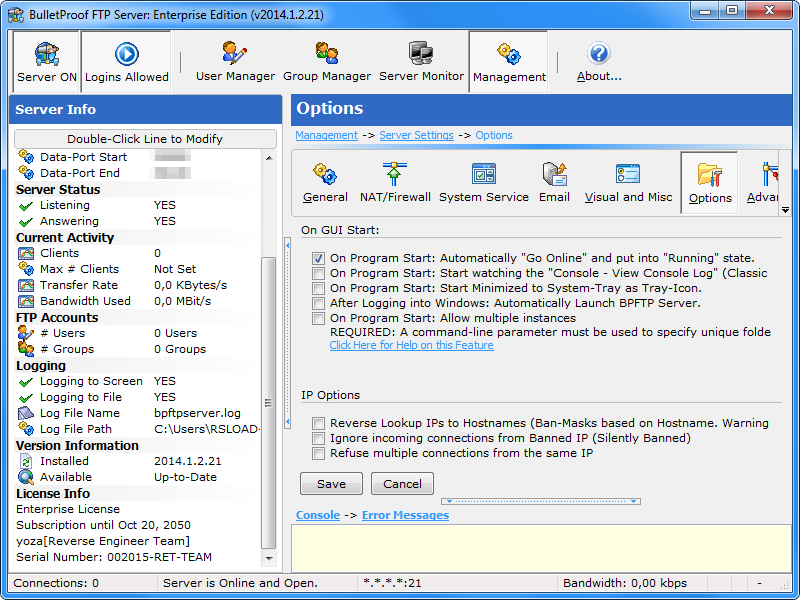The width and height of the screenshot is (800, 600).
Task: Click the Save button
Action: (x=331, y=484)
